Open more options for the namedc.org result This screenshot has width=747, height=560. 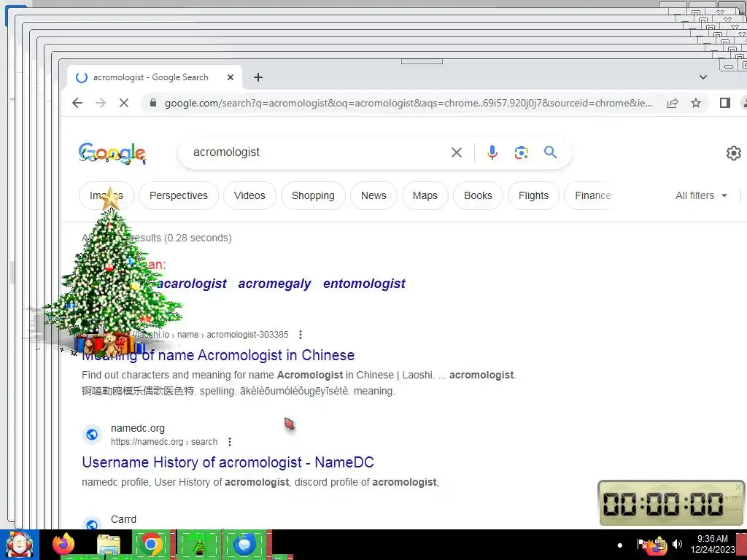[230, 442]
